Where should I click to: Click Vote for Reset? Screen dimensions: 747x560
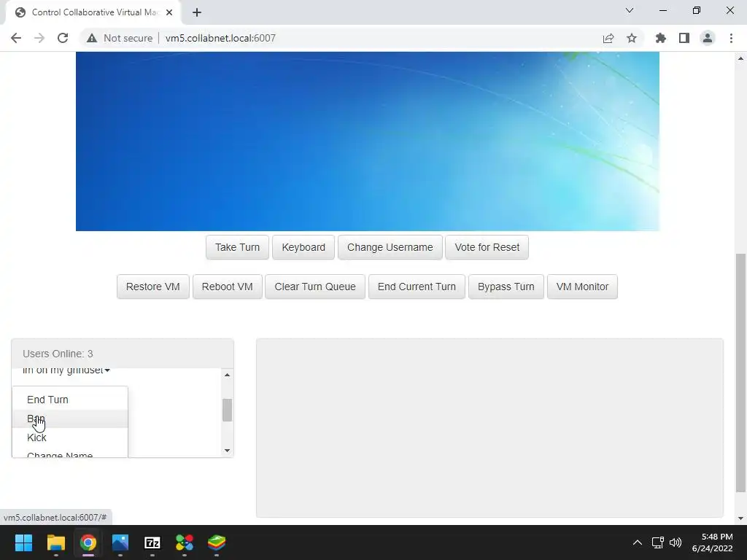[x=487, y=247]
